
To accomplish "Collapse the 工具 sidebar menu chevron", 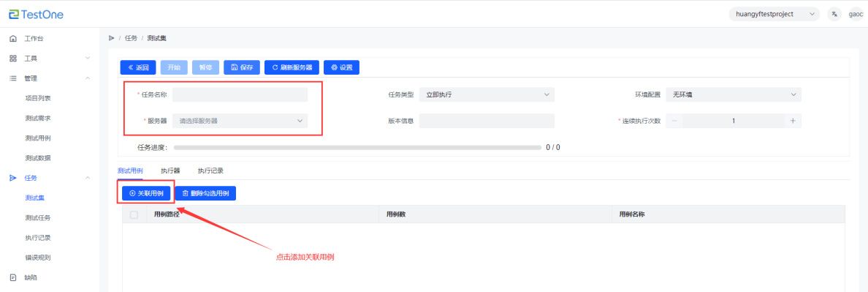I will [88, 58].
